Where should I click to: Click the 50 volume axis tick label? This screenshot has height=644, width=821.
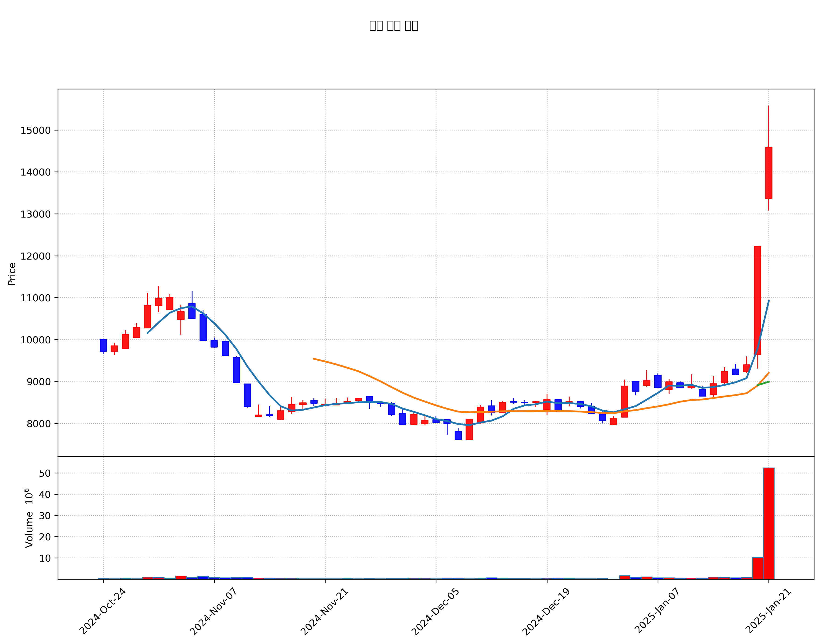click(45, 473)
